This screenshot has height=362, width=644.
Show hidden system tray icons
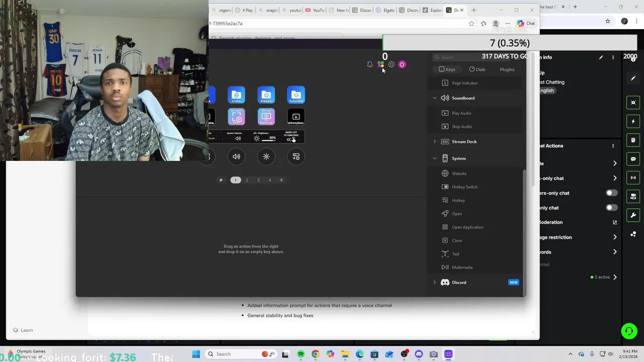tap(570, 354)
